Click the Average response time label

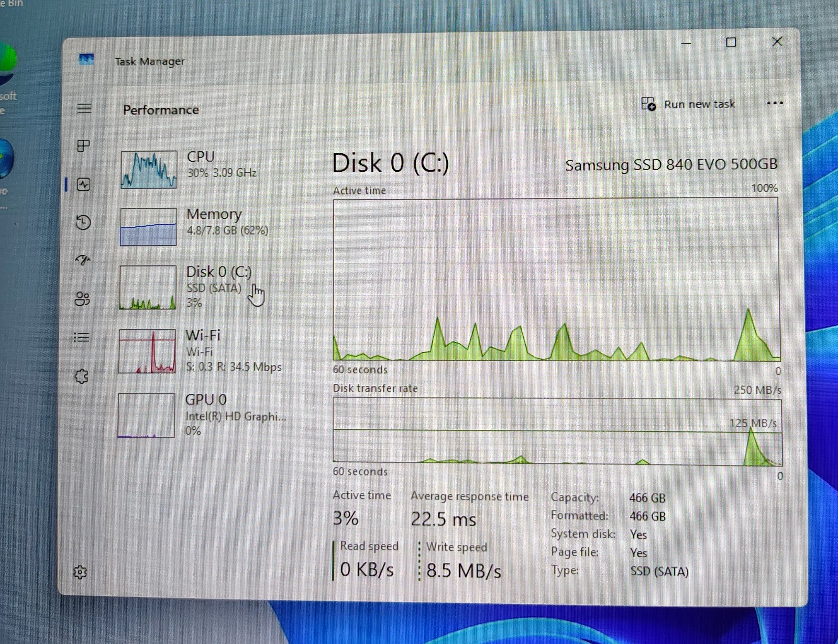click(x=469, y=496)
